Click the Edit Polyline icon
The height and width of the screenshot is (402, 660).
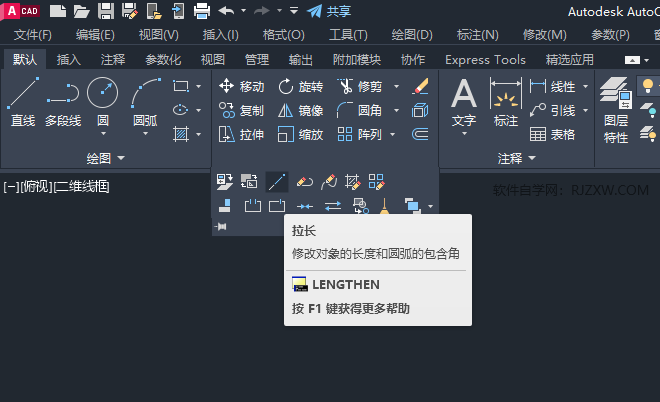tap(305, 182)
